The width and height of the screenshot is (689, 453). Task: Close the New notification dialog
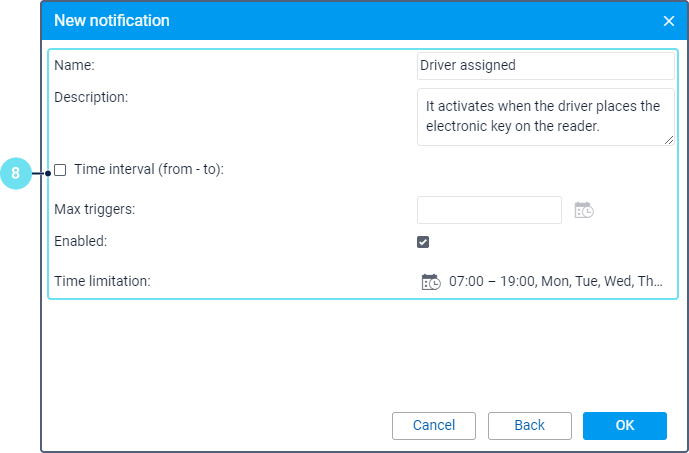pos(669,21)
